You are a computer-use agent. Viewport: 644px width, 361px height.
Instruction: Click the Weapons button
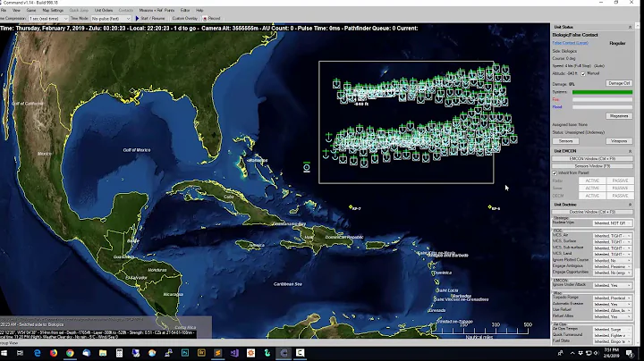pyautogui.click(x=619, y=141)
